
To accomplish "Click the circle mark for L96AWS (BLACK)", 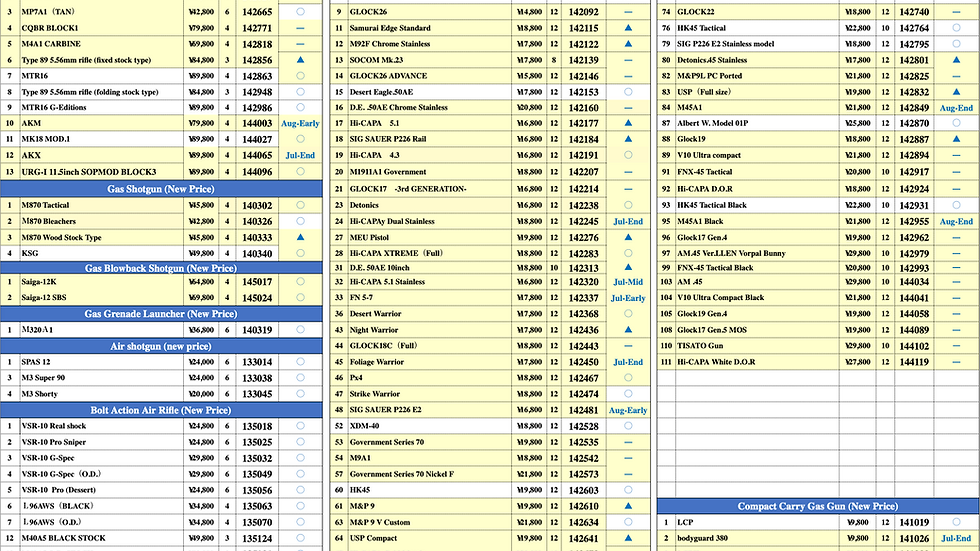I will point(300,506).
